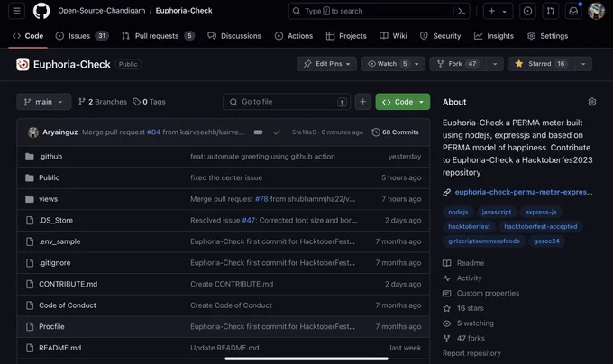Click the add file plus button

(362, 102)
